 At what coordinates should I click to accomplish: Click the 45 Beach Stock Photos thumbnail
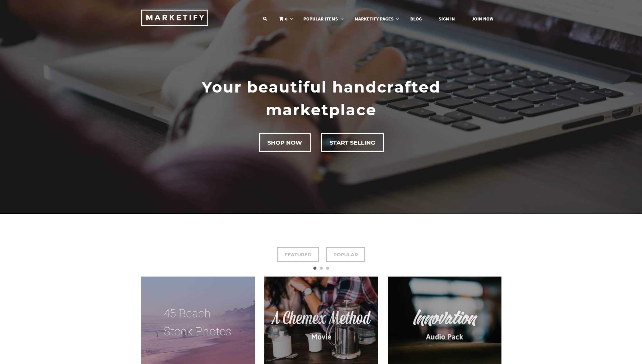tap(198, 320)
